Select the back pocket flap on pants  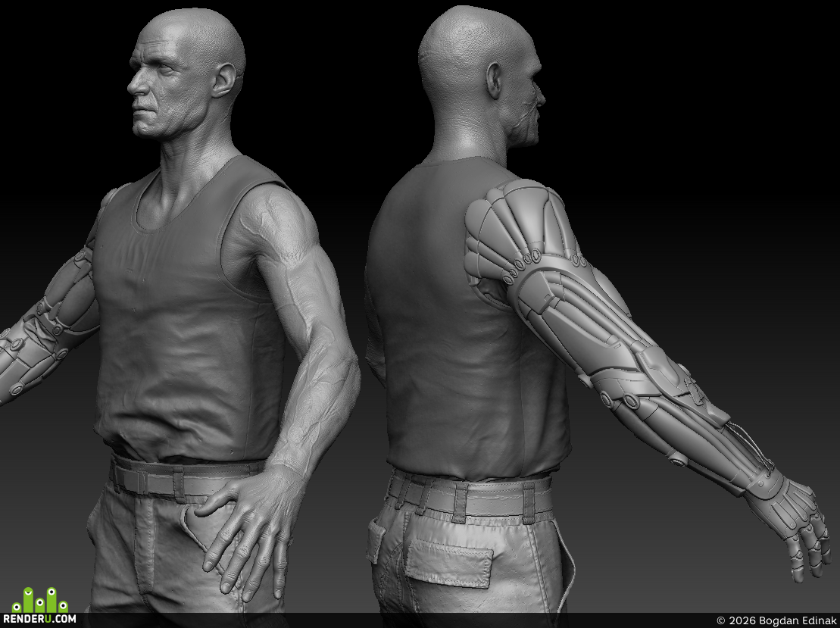(x=448, y=561)
